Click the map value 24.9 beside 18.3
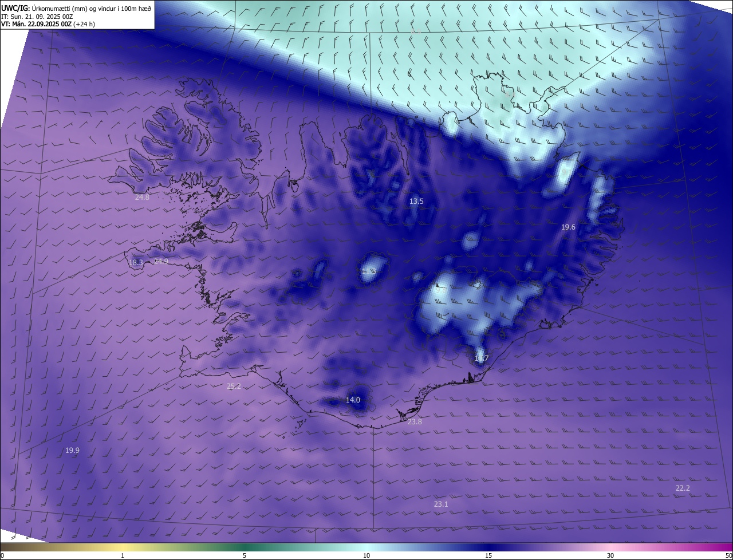The image size is (733, 560). [161, 262]
